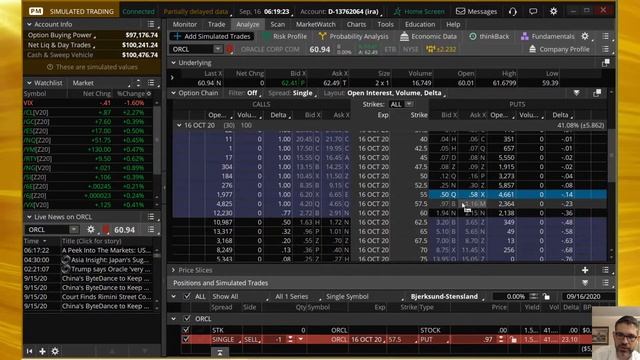The width and height of the screenshot is (640, 360).
Task: Open the Company Profile panel
Action: (559, 49)
